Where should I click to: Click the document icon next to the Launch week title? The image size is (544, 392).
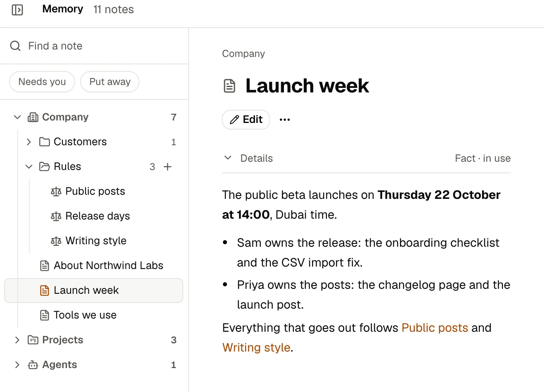click(x=229, y=86)
